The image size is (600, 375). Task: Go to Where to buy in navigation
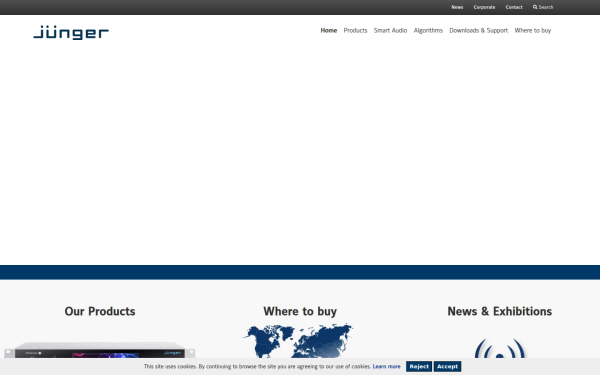(533, 30)
